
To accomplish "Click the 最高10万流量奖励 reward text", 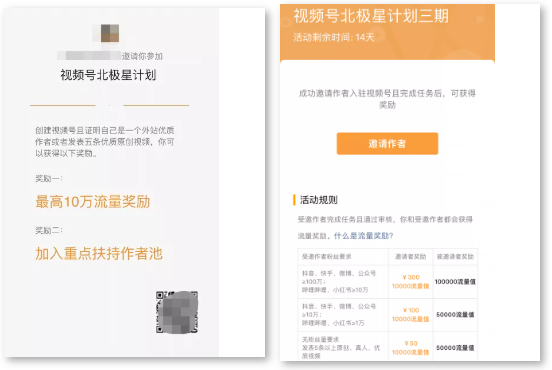I will (93, 202).
